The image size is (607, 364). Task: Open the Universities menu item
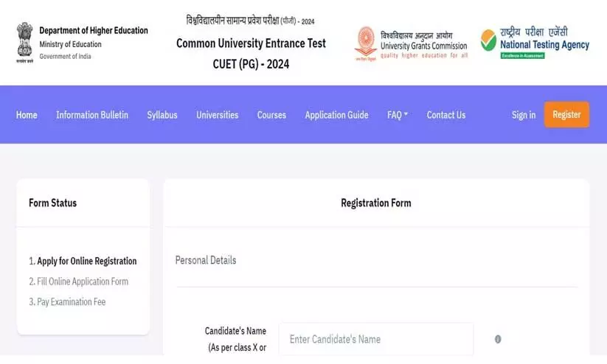tap(217, 115)
